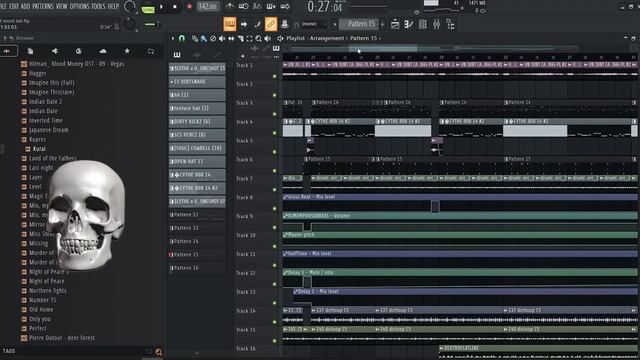The width and height of the screenshot is (640, 360).
Task: Click the plus beside Pattern 15
Action: tap(382, 24)
